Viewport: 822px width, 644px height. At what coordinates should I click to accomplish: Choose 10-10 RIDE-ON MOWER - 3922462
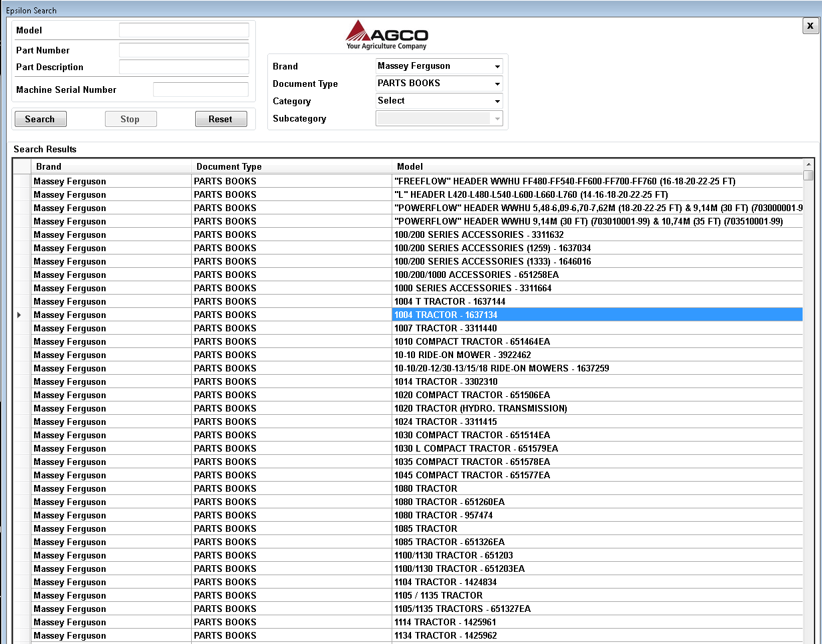click(462, 355)
